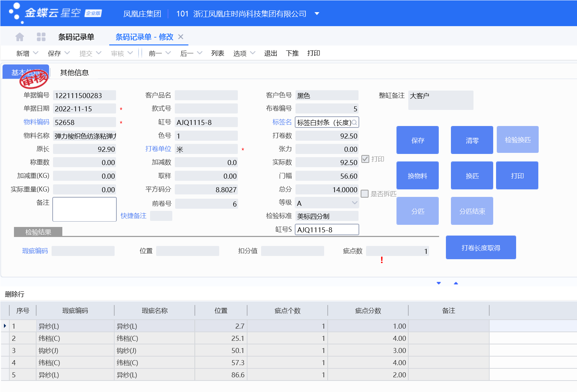Open the 标签名 link label
Image resolution: width=577 pixels, height=392 pixels.
282,122
